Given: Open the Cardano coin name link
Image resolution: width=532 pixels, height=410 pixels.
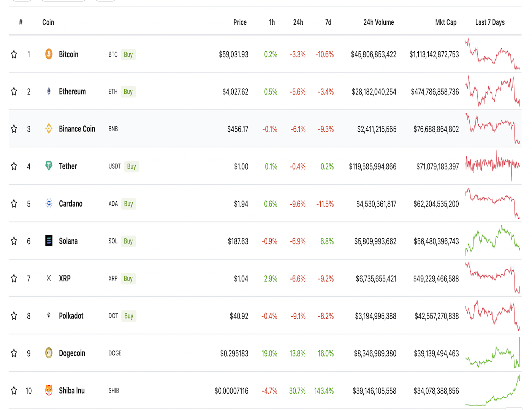Looking at the screenshot, I should (70, 203).
